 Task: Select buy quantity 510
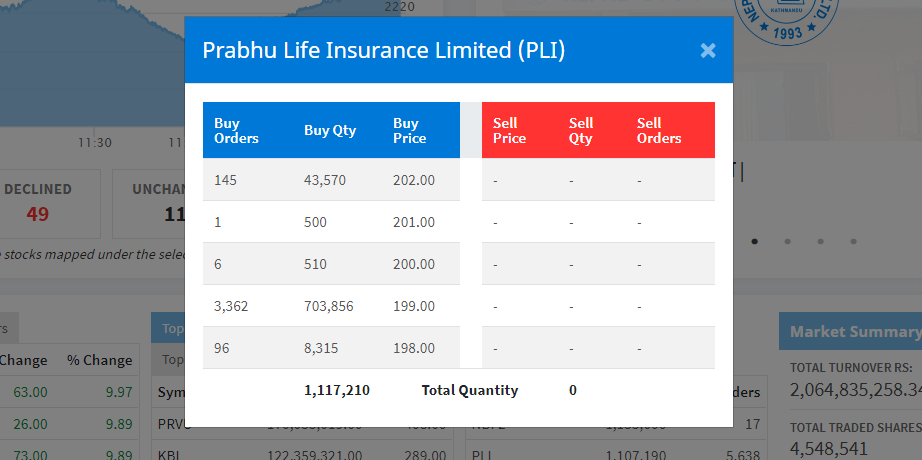point(315,264)
